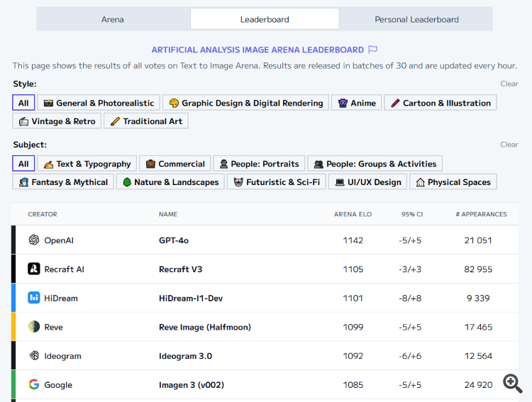This screenshot has height=402, width=532.
Task: Click the 82 955 appearances value
Action: pyautogui.click(x=478, y=269)
